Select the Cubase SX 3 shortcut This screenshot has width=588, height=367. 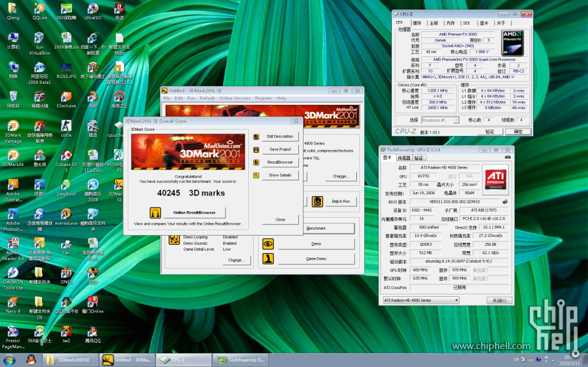(67, 161)
